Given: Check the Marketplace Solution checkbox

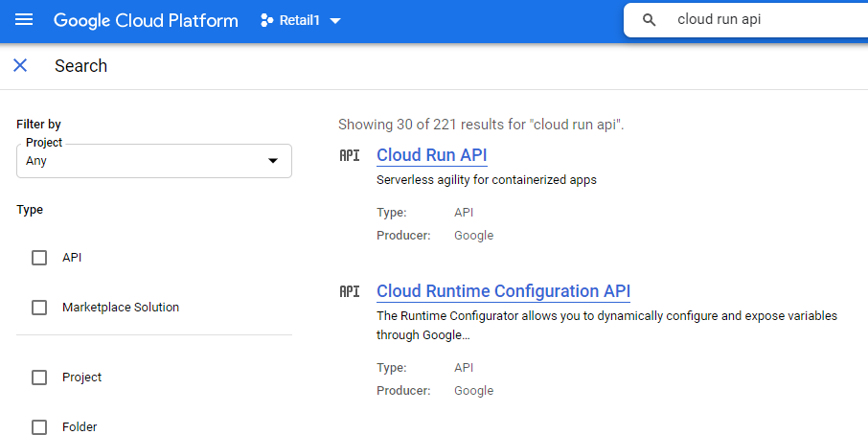Looking at the screenshot, I should click(x=39, y=308).
